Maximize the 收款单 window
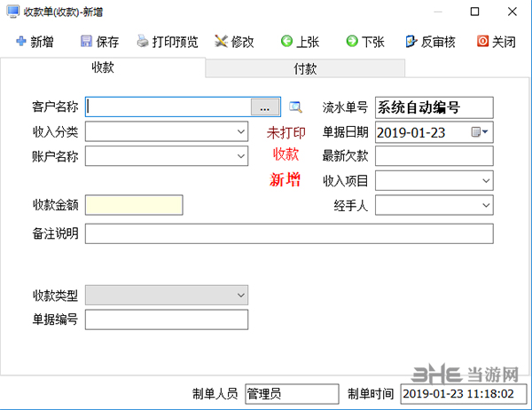 point(474,12)
